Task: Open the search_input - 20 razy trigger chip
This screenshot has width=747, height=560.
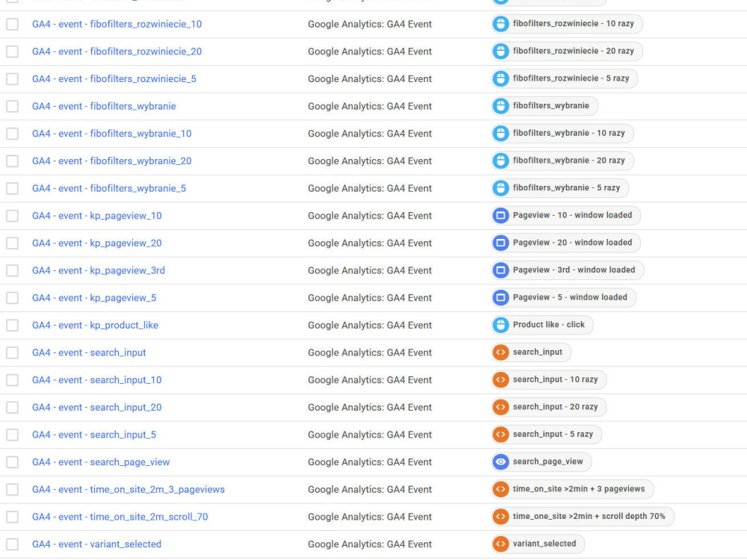Action: (x=549, y=407)
